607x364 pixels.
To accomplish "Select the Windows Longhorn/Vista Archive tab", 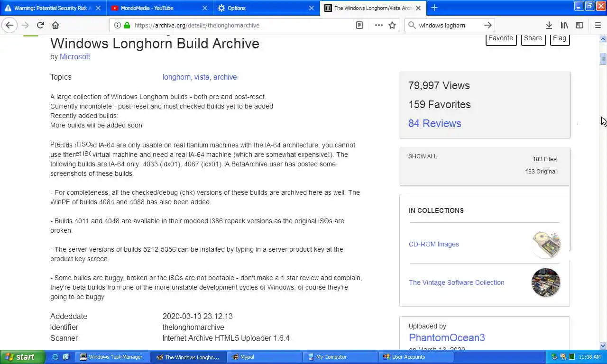I will click(373, 8).
